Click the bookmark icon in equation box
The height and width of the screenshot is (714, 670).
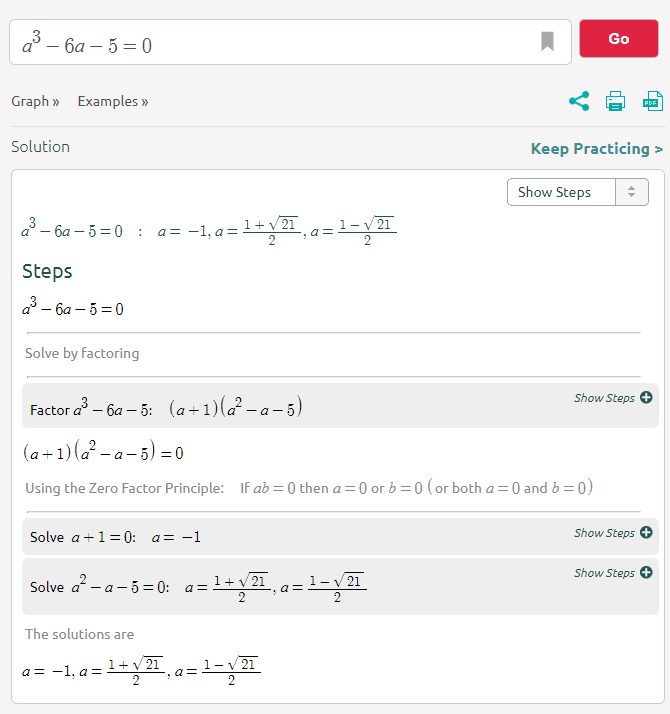click(547, 41)
